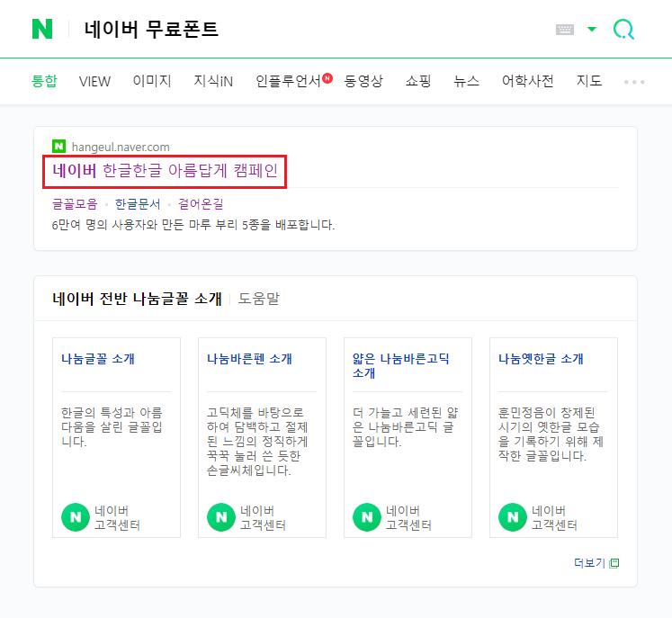
Task: Click the green N favicon beside hangeul.naver.com
Action: pos(58,146)
